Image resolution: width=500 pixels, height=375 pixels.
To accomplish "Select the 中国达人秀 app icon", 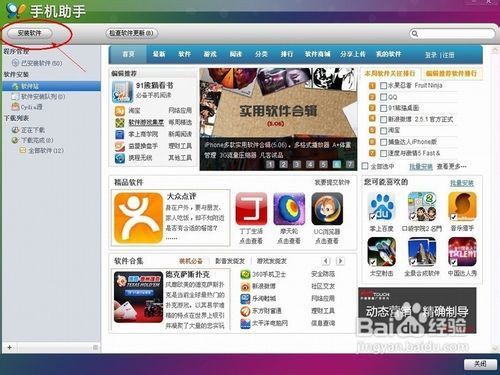I will (462, 252).
